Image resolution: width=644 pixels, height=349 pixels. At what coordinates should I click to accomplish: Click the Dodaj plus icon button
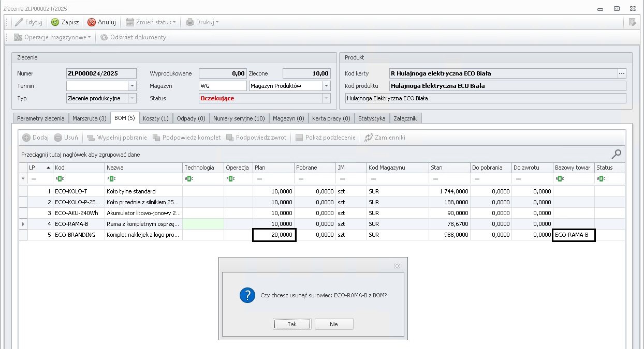pos(35,138)
